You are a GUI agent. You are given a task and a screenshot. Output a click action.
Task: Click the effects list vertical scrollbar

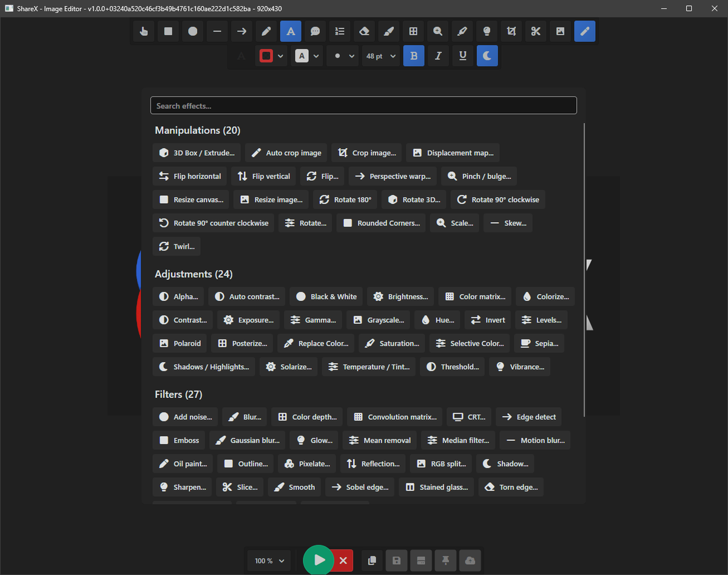click(x=584, y=270)
